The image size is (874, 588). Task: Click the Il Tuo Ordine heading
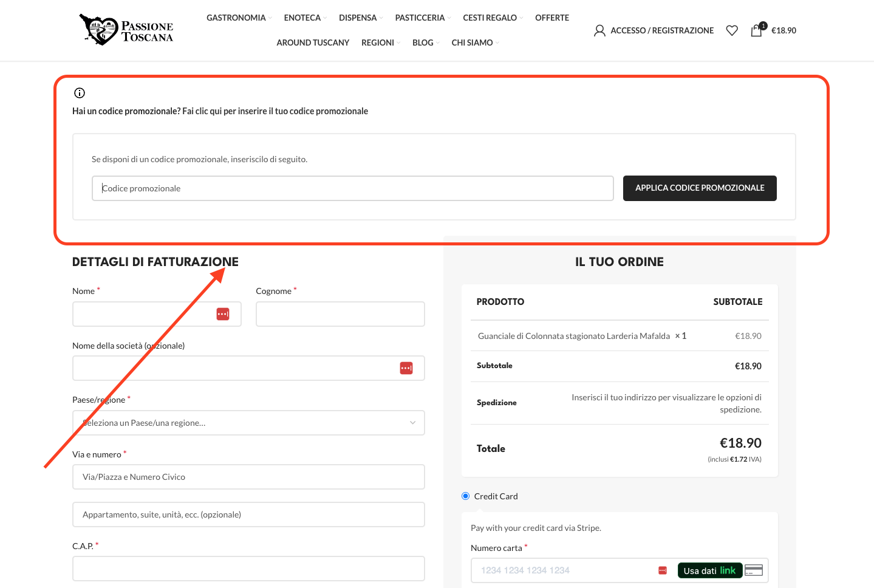pos(620,262)
